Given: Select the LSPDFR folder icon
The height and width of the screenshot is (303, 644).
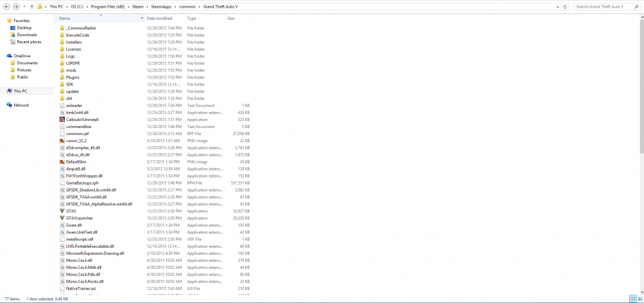Looking at the screenshot, I should [x=62, y=63].
